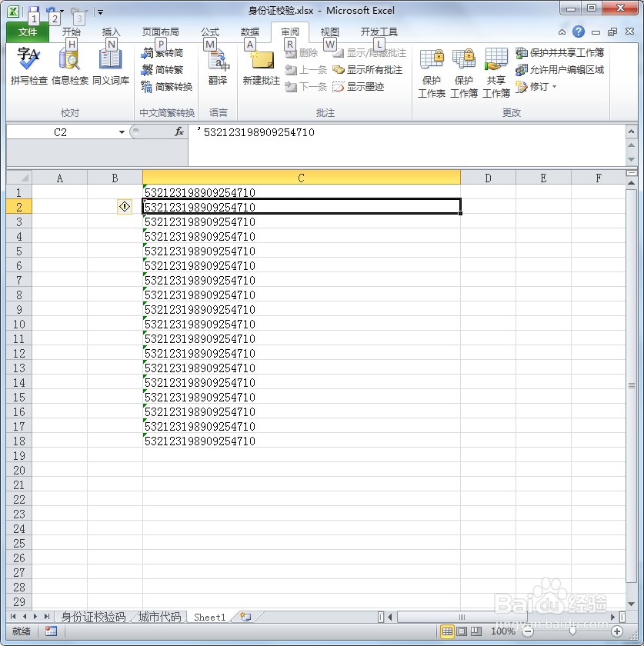Open the 文件 File tab
Viewport: 644px width, 646px height.
pos(27,32)
